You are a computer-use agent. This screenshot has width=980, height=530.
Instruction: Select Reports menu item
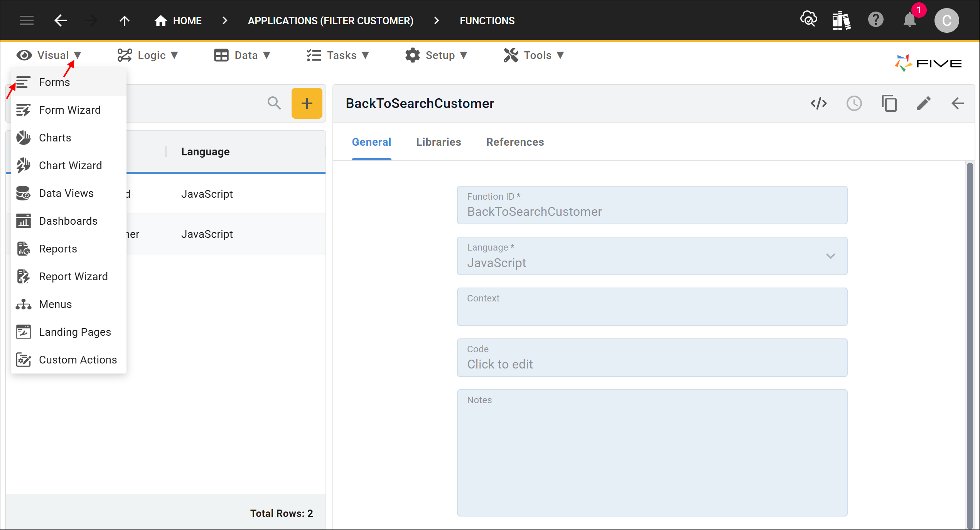click(x=69, y=249)
